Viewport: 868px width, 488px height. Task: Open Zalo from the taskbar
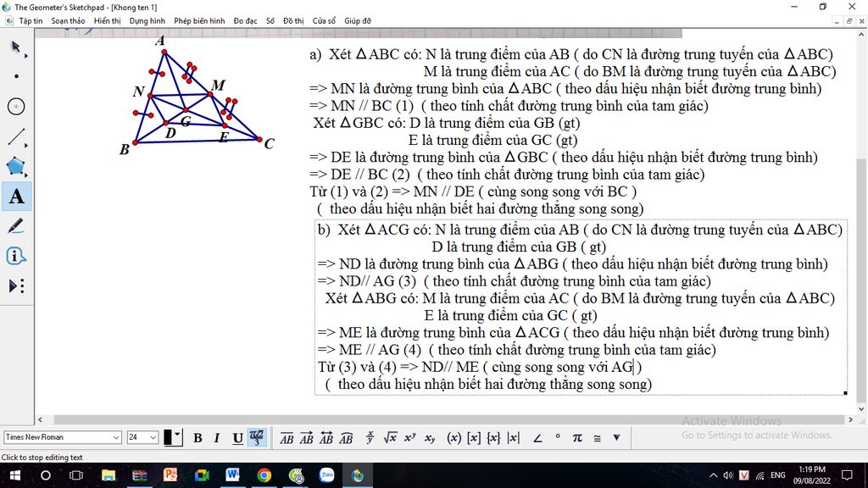coord(326,475)
